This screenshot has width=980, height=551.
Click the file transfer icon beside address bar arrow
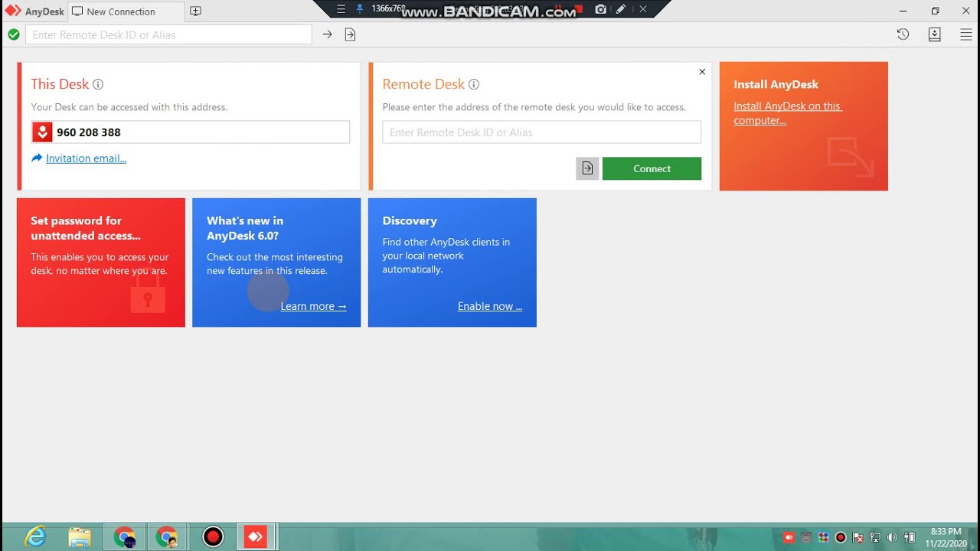[x=350, y=34]
